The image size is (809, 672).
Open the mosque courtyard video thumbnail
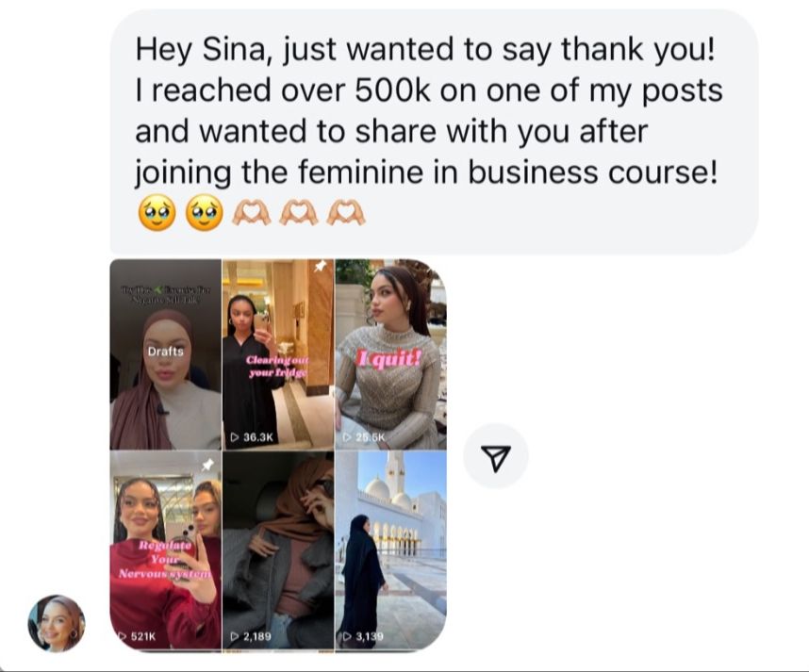tap(391, 550)
